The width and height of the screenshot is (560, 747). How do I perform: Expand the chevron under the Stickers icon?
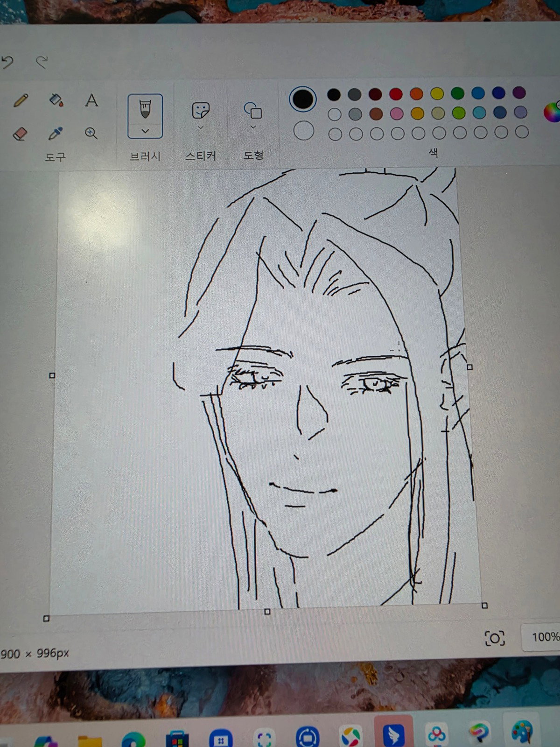pos(201,127)
